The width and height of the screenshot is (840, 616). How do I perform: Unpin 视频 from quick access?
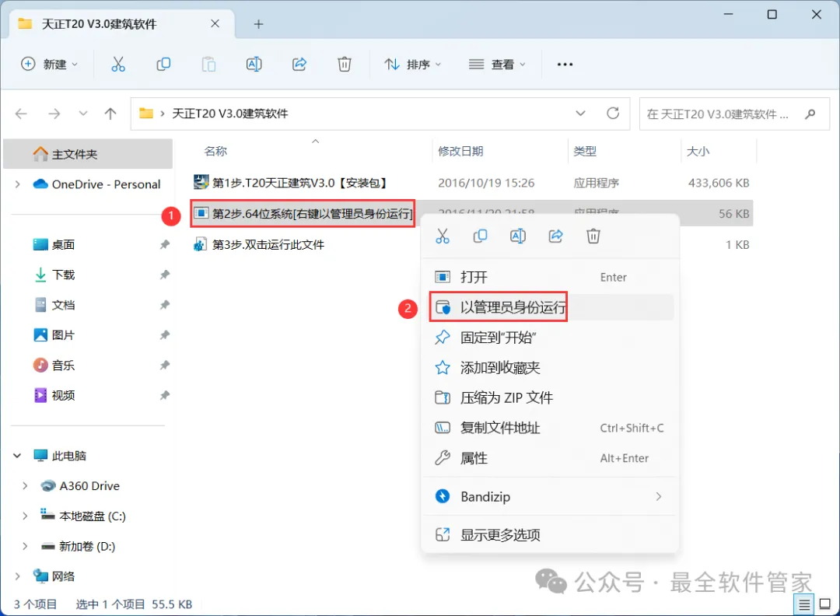coord(164,395)
